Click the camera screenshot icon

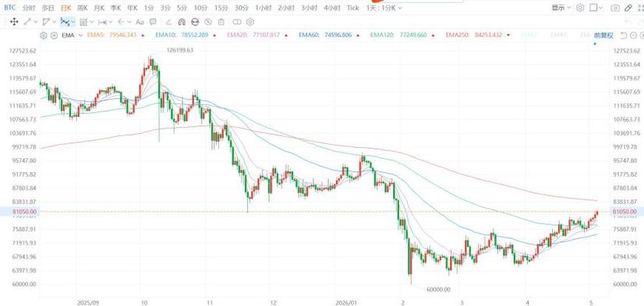(615, 8)
